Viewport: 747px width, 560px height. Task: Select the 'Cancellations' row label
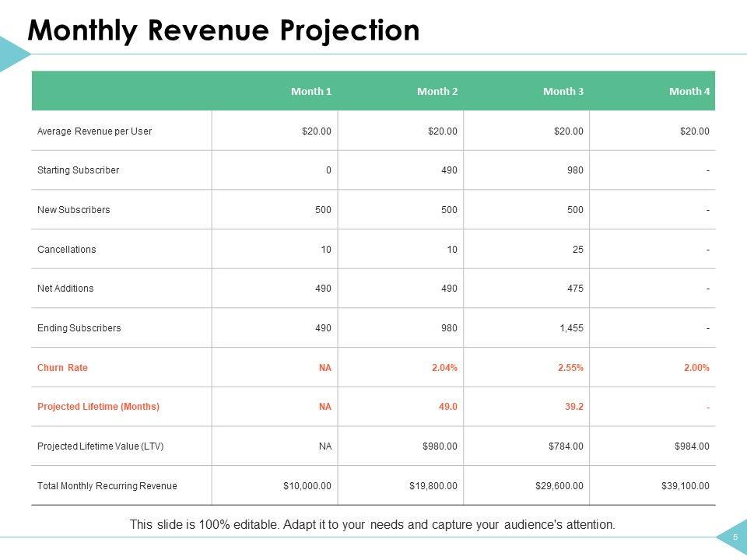click(67, 249)
